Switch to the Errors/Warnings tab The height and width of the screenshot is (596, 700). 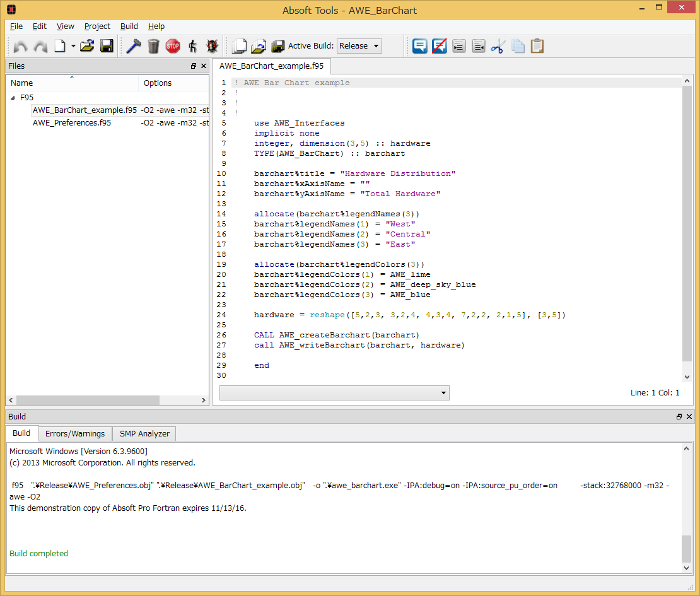pos(75,433)
